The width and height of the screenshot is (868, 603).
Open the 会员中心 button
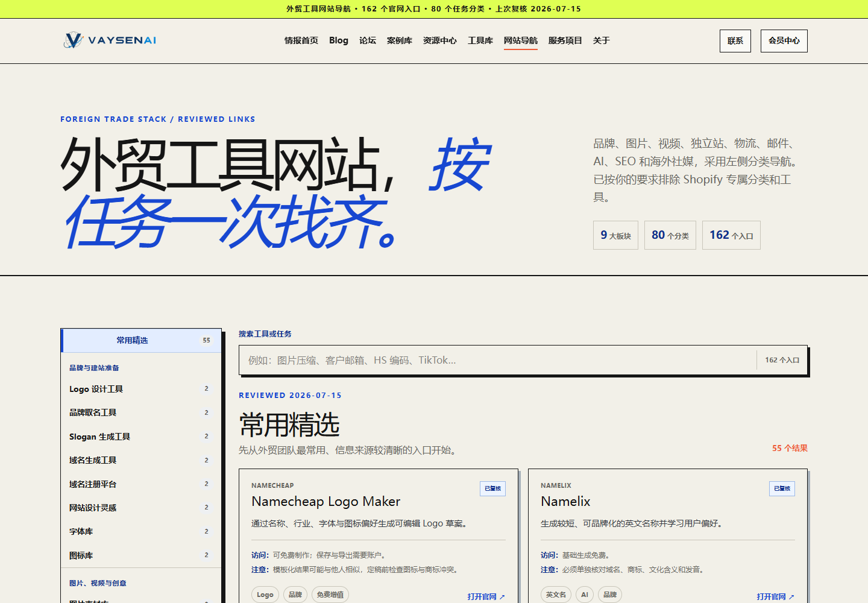784,41
